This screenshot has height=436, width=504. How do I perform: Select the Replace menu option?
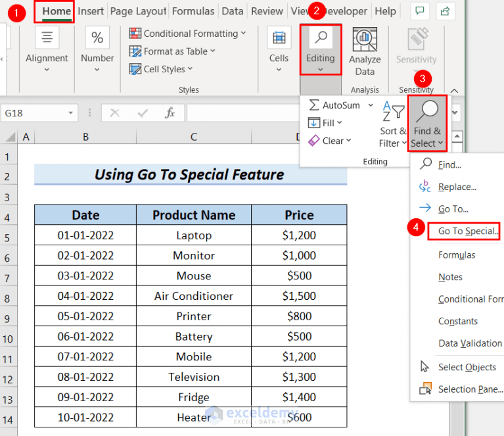coord(457,187)
